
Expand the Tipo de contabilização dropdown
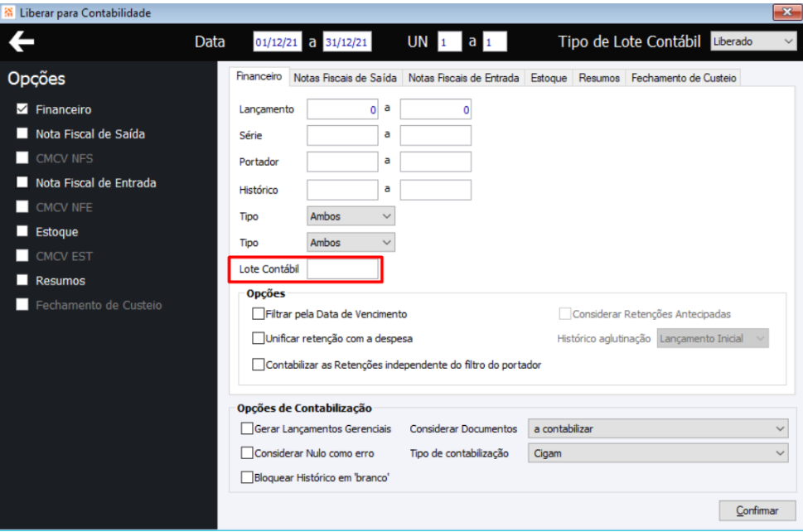[x=658, y=453]
